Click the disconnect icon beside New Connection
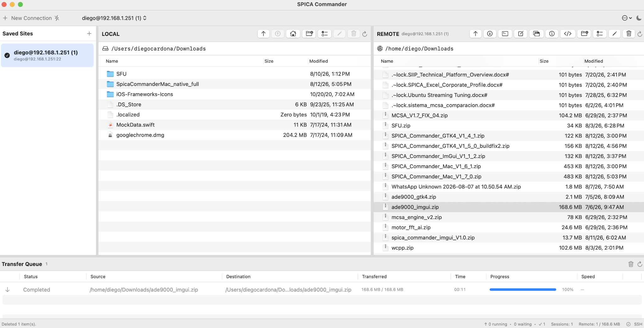 (x=57, y=18)
